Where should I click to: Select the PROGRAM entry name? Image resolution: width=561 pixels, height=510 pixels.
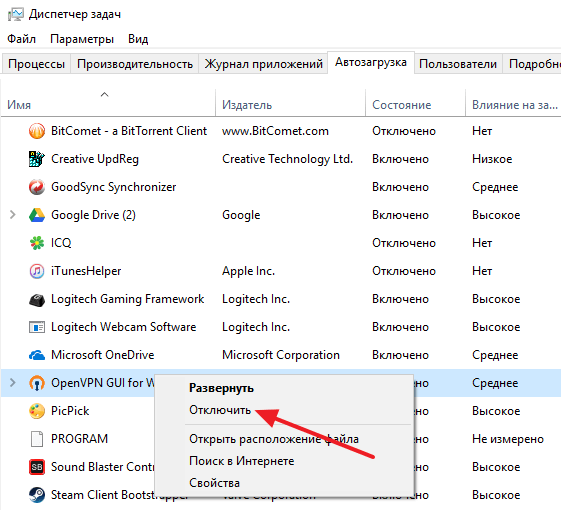79,439
